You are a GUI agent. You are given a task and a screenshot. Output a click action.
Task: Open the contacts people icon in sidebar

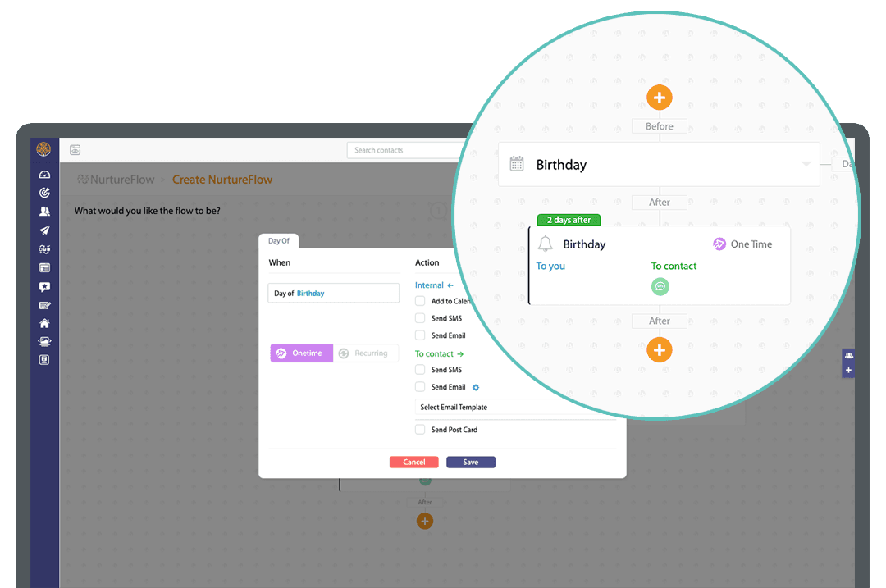point(44,212)
